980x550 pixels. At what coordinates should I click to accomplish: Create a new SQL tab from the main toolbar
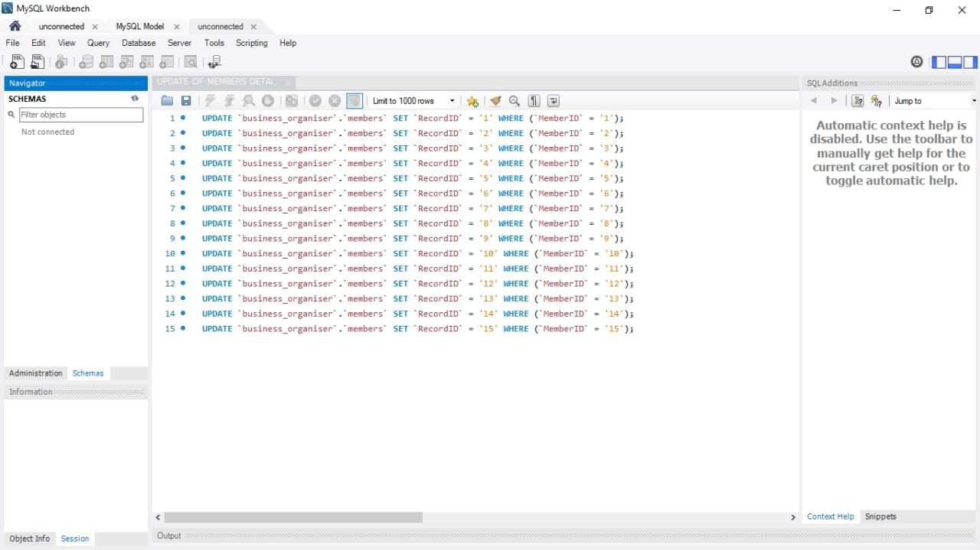[x=17, y=61]
